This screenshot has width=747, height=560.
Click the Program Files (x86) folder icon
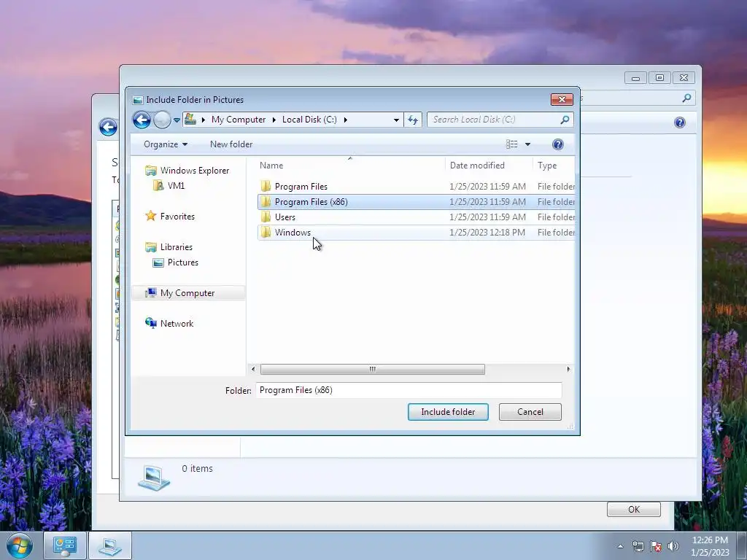pos(266,201)
